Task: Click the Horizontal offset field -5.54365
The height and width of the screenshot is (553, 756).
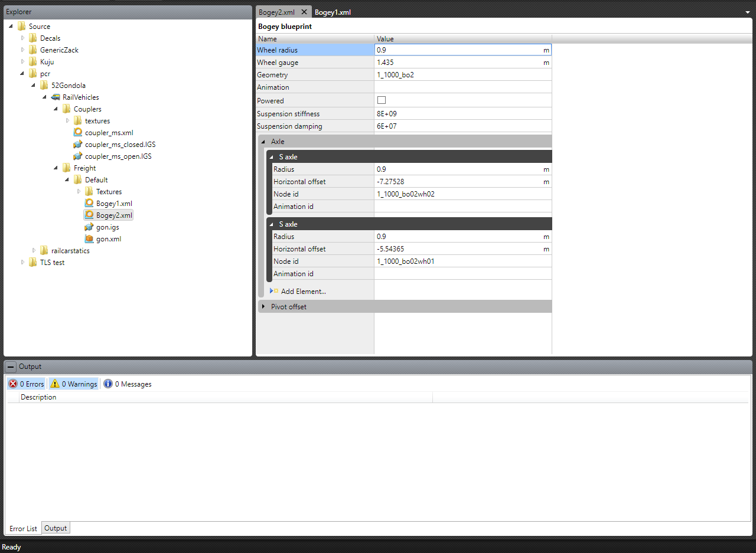Action: point(463,249)
